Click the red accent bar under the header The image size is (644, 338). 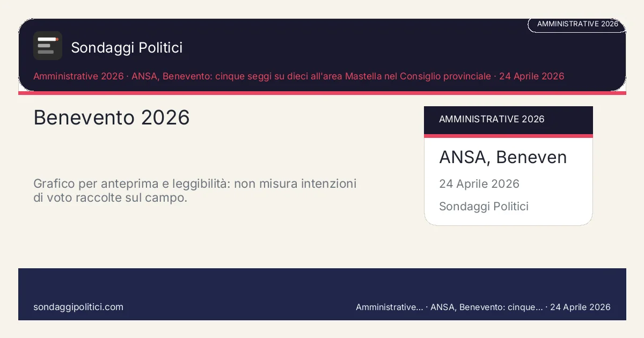[322, 93]
